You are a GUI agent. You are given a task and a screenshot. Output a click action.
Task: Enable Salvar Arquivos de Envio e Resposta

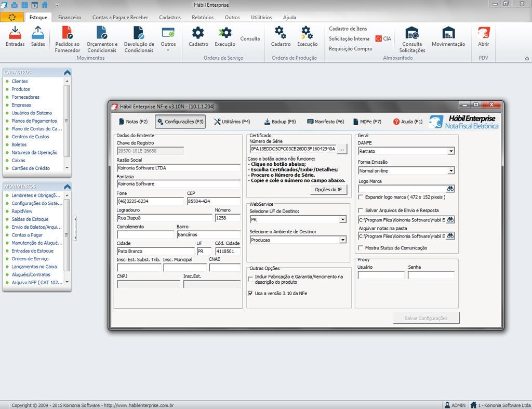[361, 210]
